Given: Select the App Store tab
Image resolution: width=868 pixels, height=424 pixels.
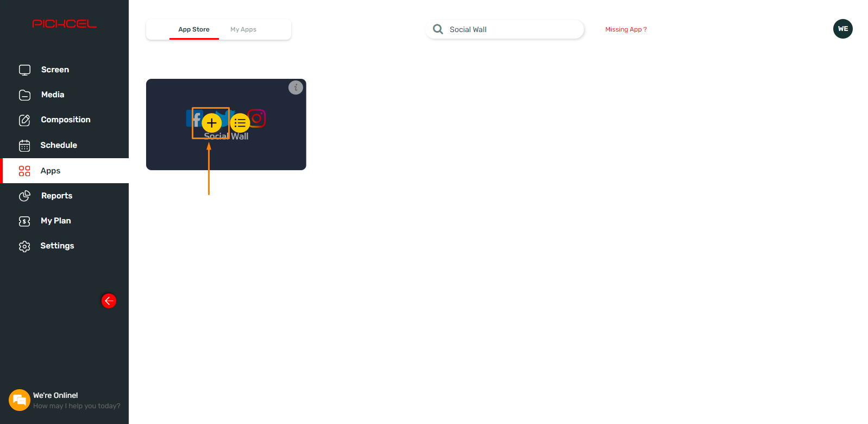Looking at the screenshot, I should coord(194,29).
